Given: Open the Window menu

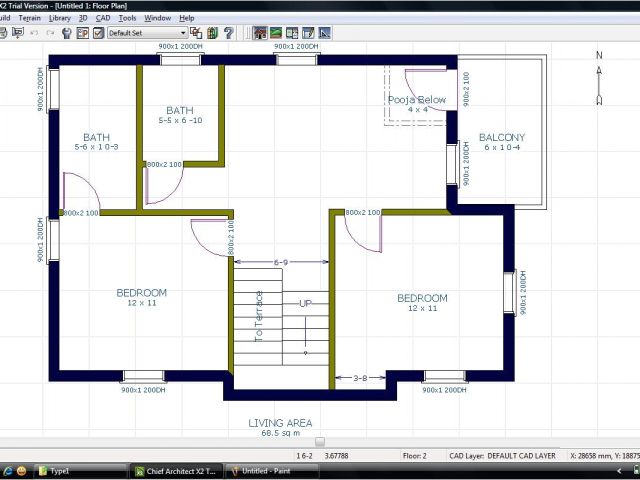Looking at the screenshot, I should pyautogui.click(x=157, y=18).
